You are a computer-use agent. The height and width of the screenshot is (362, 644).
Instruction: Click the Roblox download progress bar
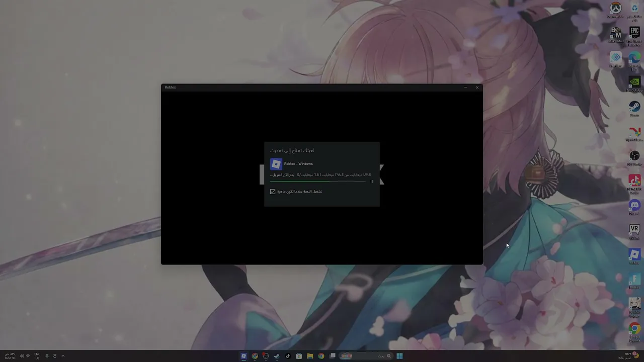[318, 182]
